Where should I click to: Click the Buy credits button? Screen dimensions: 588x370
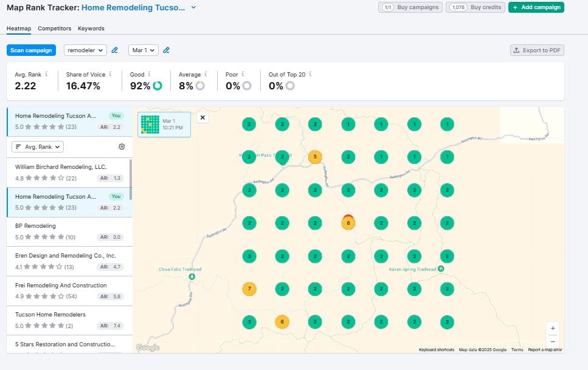pyautogui.click(x=475, y=7)
